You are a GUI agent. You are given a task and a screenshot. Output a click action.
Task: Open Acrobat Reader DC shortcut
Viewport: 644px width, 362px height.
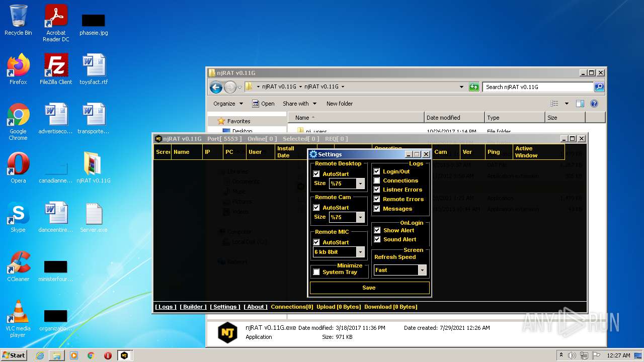(56, 23)
